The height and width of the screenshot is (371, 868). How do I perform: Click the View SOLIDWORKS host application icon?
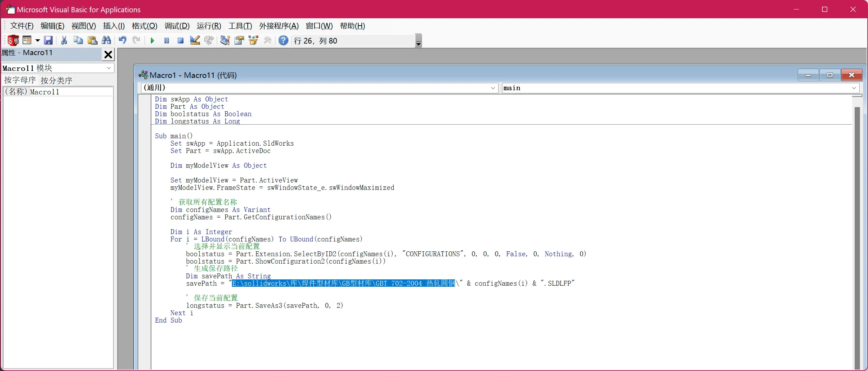13,41
